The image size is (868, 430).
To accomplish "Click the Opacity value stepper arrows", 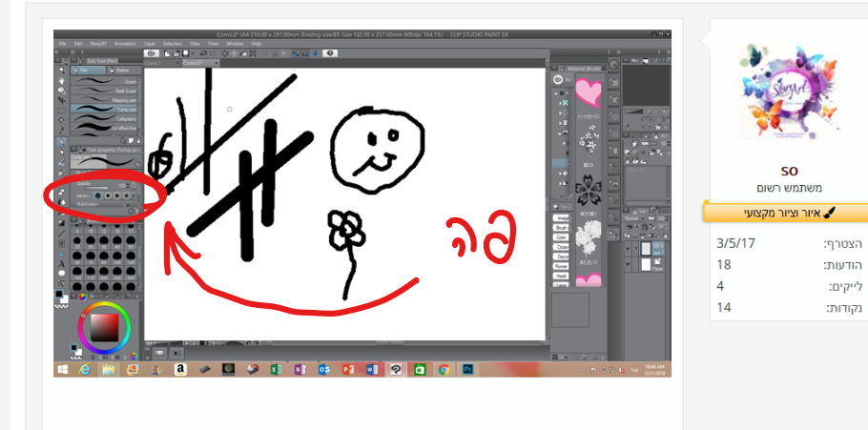I will coord(128,185).
